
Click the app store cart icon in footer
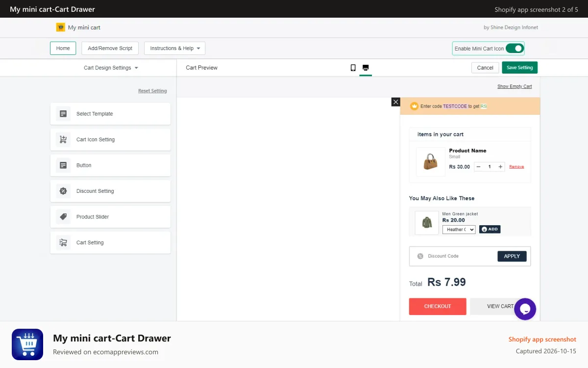click(27, 344)
